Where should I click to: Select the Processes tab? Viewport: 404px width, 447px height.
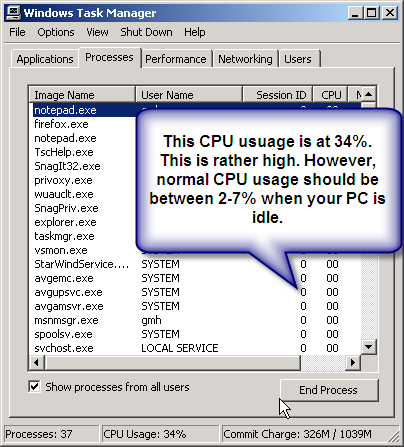pos(109,57)
